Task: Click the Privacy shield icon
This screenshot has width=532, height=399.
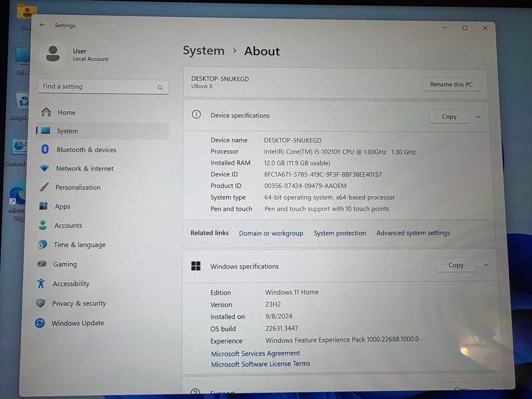Action: (x=40, y=303)
